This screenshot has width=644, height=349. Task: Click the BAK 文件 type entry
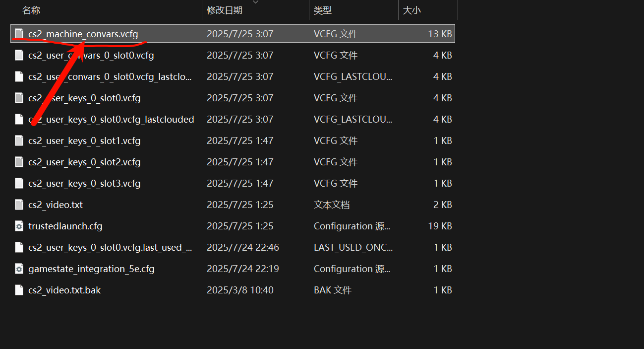(333, 290)
